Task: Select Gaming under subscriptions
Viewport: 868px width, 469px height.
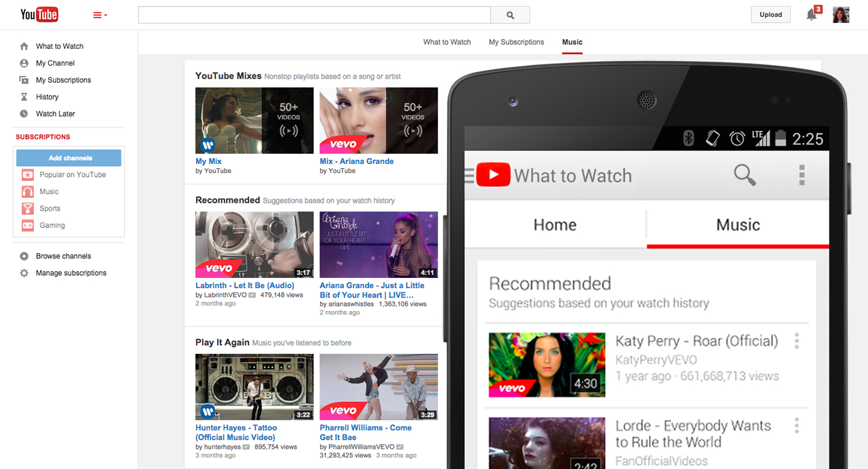Action: click(52, 225)
